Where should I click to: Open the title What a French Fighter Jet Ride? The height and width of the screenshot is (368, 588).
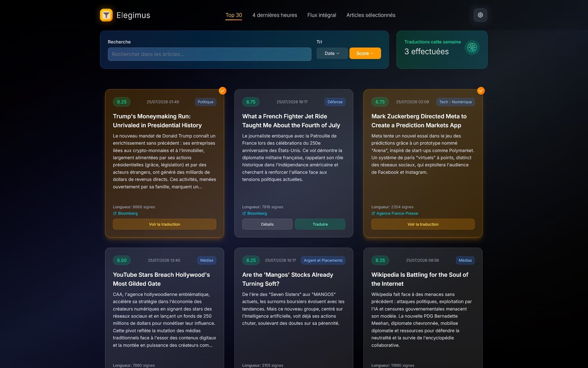click(x=291, y=121)
